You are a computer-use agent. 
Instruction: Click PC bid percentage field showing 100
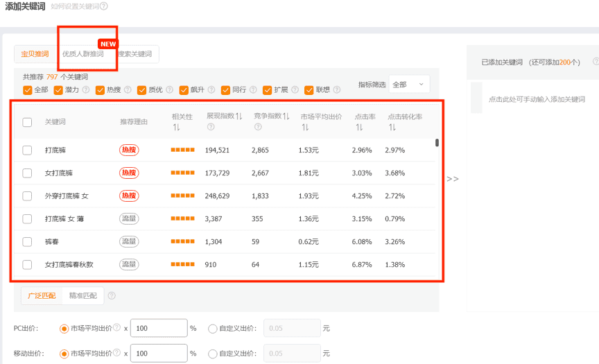[x=159, y=328]
